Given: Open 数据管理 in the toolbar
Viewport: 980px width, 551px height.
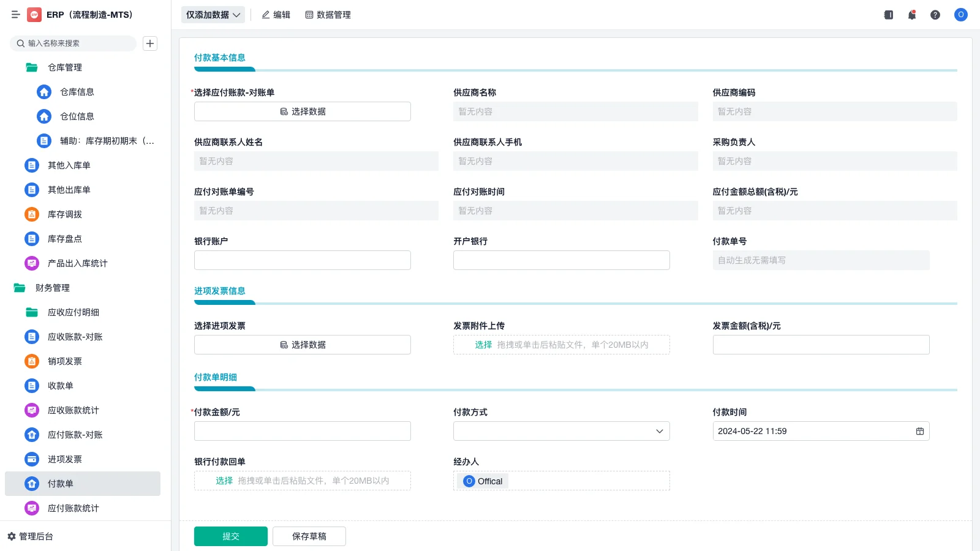Looking at the screenshot, I should [x=328, y=15].
